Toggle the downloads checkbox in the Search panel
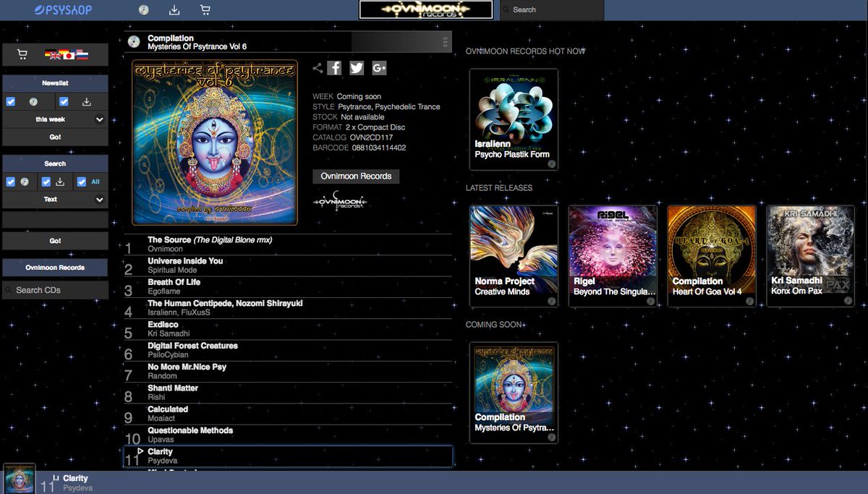 [46, 182]
